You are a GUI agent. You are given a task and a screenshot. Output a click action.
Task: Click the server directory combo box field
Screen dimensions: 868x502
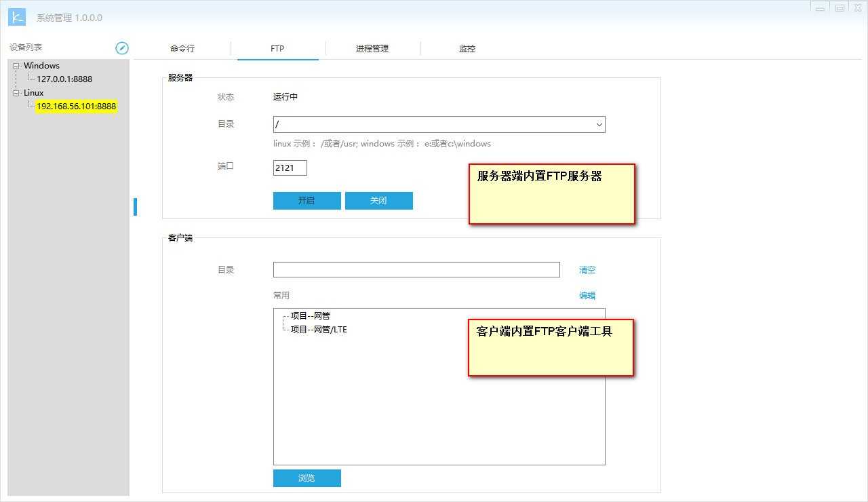(439, 125)
